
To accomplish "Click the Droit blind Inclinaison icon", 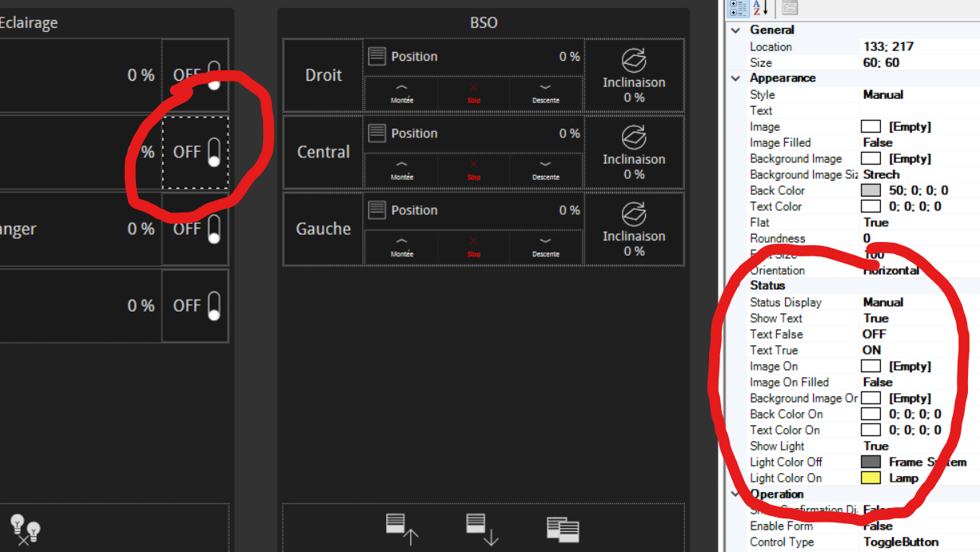I will [x=634, y=61].
